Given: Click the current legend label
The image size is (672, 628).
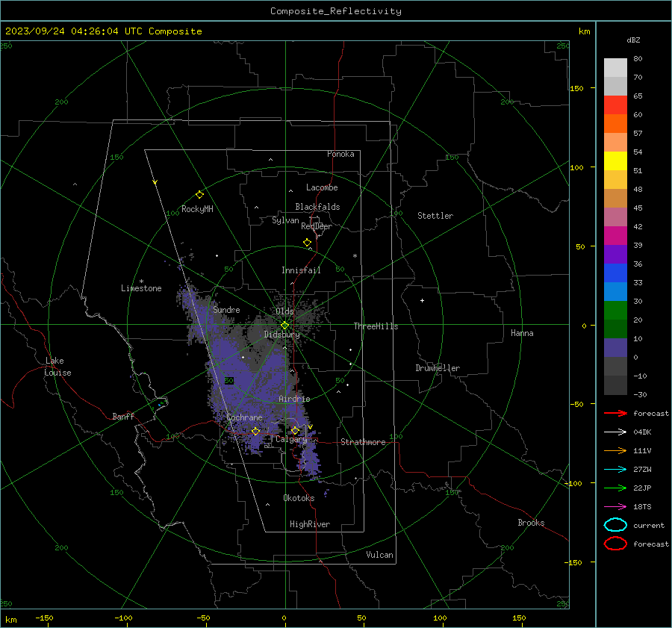Looking at the screenshot, I should coord(649,525).
